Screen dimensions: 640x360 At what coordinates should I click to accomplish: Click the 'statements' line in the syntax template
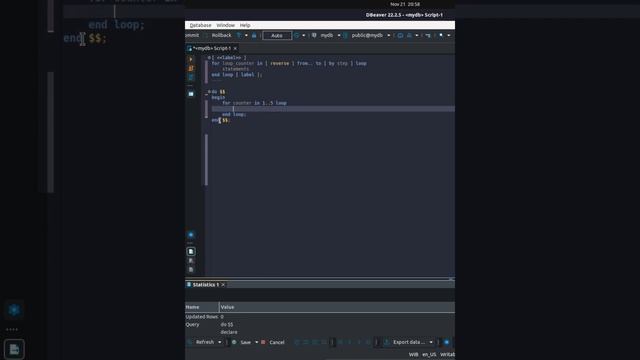point(236,69)
